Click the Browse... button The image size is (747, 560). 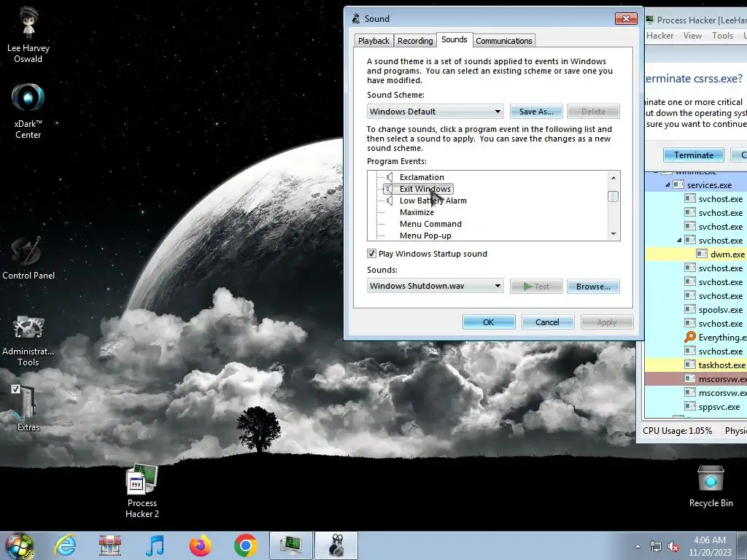pos(593,286)
